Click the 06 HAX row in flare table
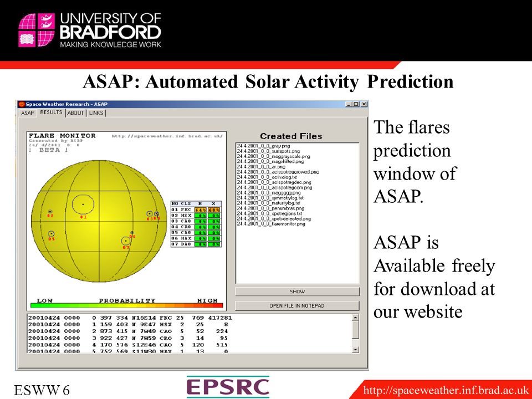The width and height of the screenshot is (532, 399). [x=196, y=238]
